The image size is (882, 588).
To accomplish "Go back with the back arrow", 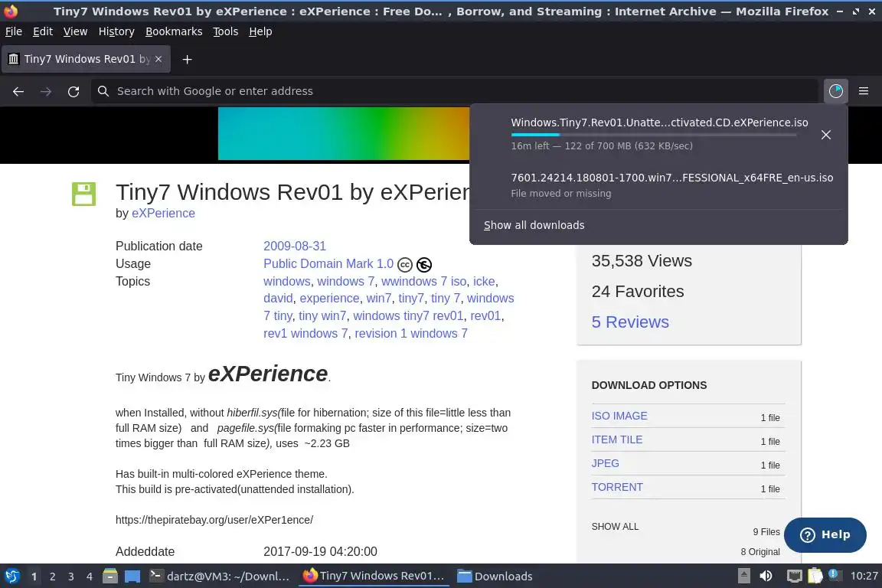I will (x=18, y=91).
